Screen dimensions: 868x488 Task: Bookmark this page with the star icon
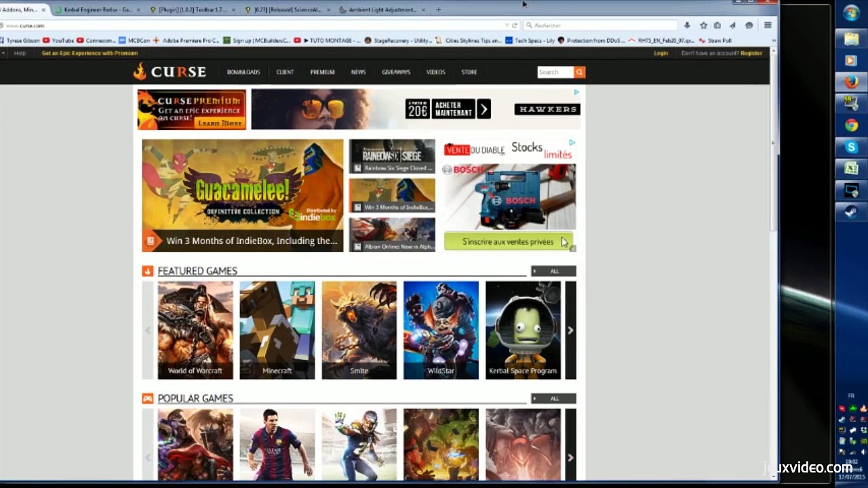(703, 25)
